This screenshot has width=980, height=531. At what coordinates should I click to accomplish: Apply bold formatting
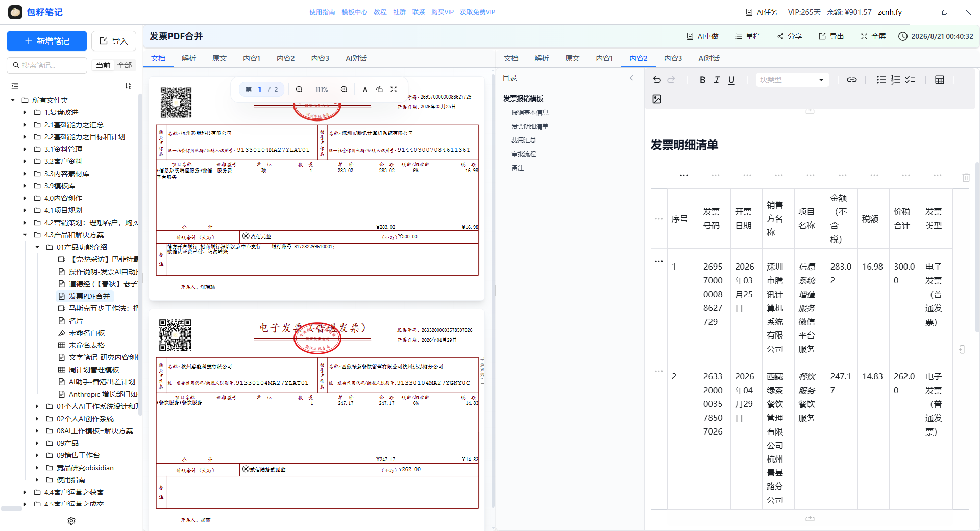702,80
